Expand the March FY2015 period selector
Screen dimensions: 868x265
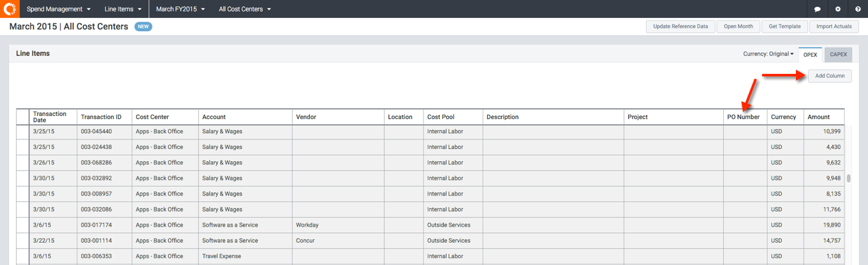point(180,10)
